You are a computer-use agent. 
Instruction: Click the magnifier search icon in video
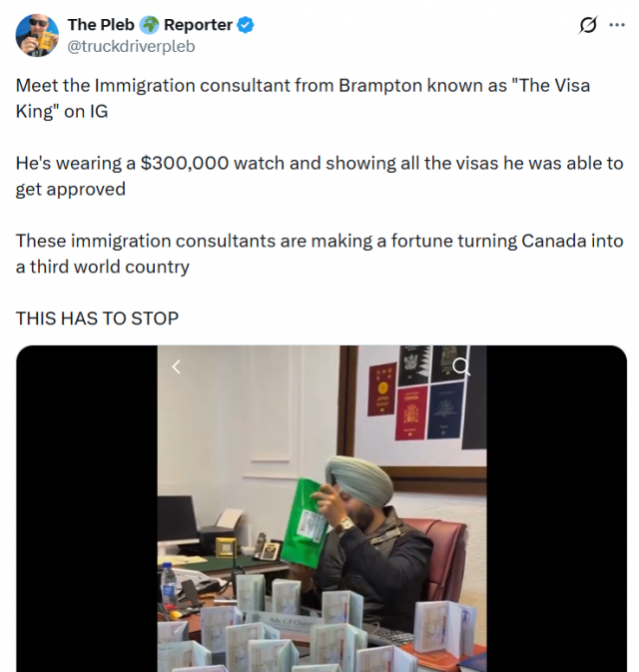[461, 366]
